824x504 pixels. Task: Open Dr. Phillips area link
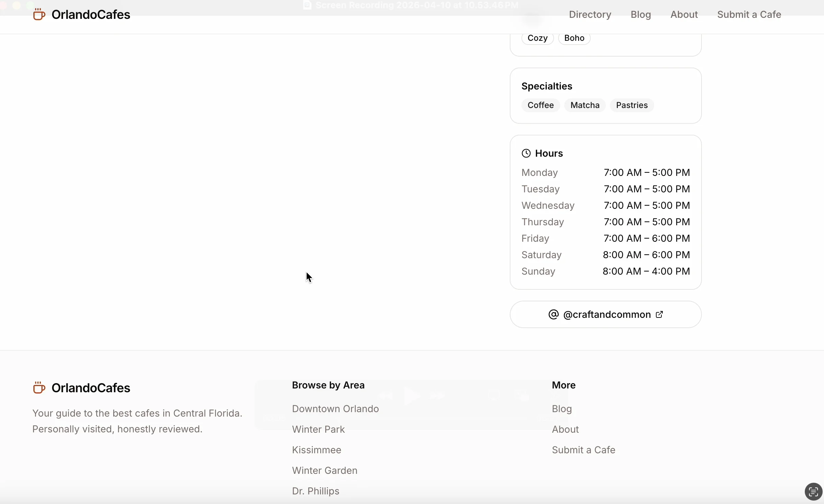315,491
